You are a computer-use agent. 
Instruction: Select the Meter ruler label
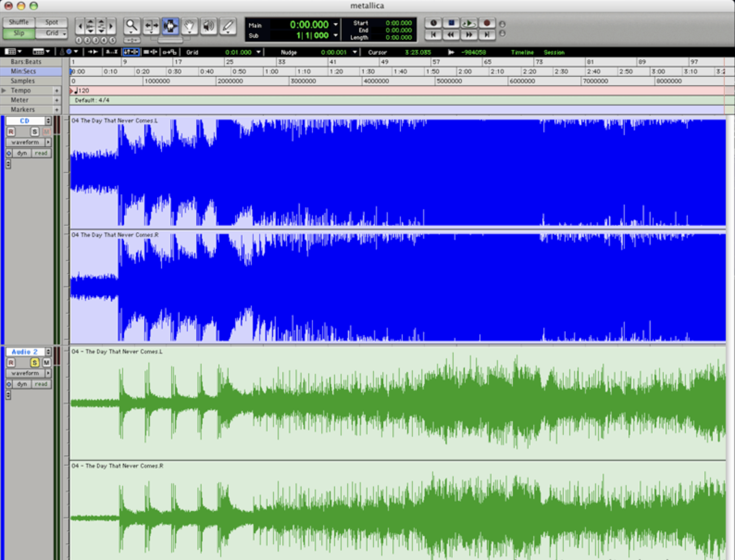tap(20, 100)
